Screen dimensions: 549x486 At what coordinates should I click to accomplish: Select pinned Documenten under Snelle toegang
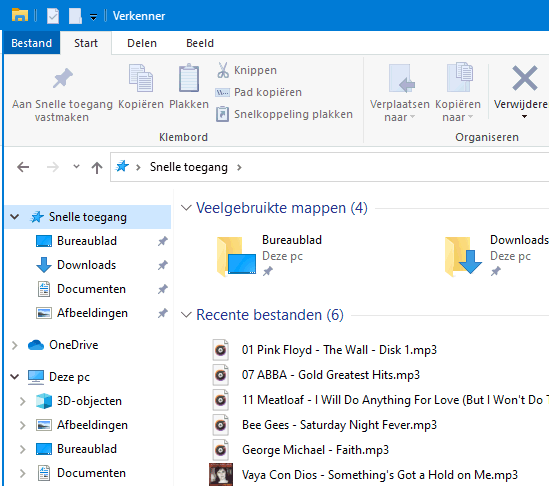pyautogui.click(x=91, y=289)
